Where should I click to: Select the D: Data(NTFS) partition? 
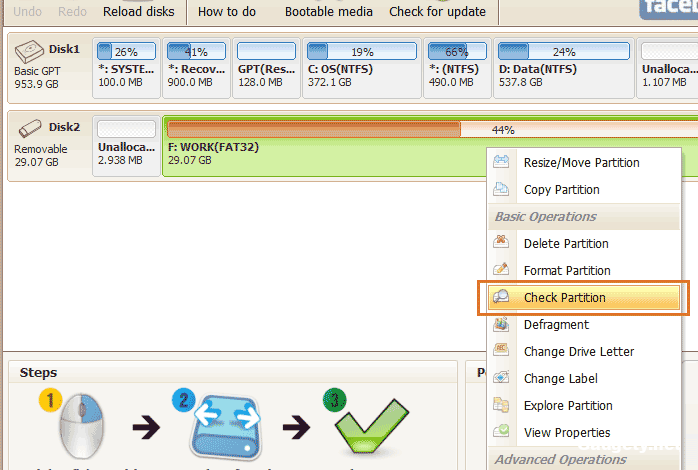[563, 68]
